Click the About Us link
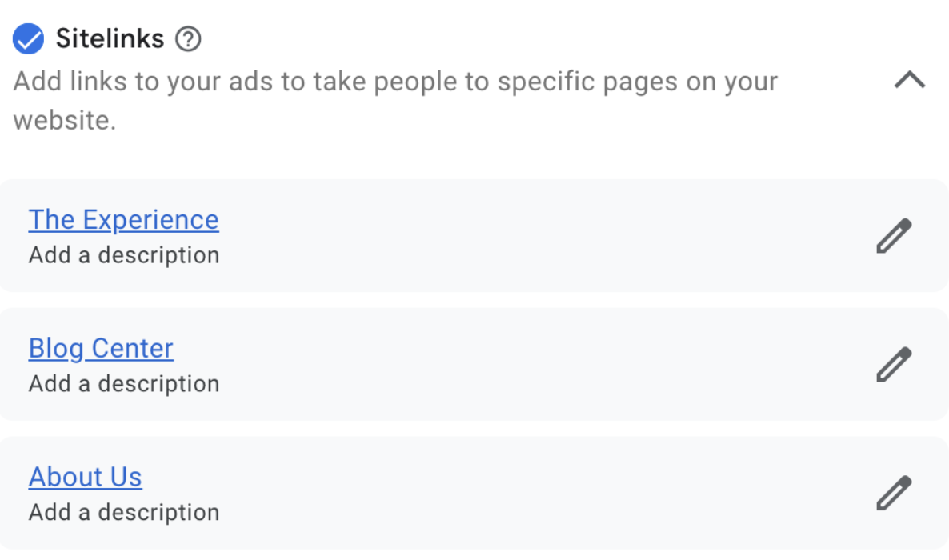This screenshot has height=560, width=949. (x=86, y=478)
